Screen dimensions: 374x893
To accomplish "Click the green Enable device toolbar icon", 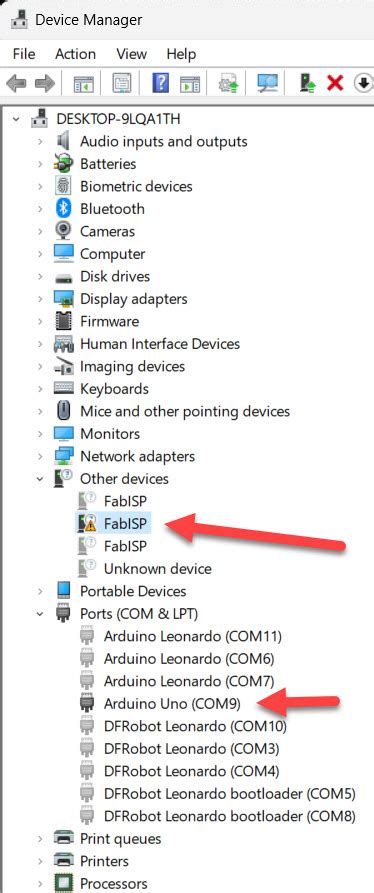I will (x=308, y=84).
